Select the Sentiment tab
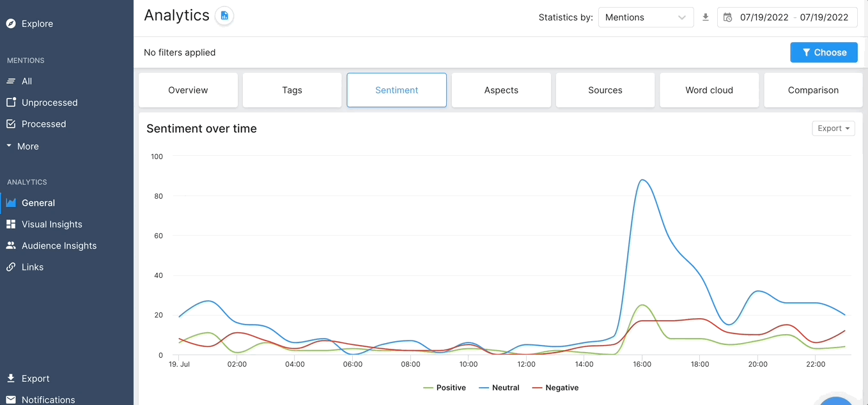 (397, 90)
